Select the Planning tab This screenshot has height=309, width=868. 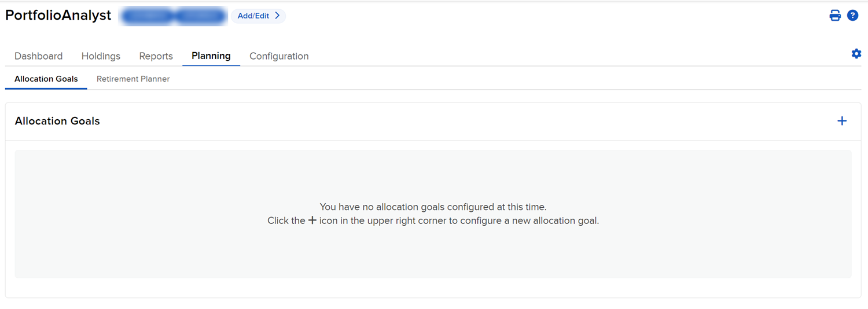coord(211,56)
